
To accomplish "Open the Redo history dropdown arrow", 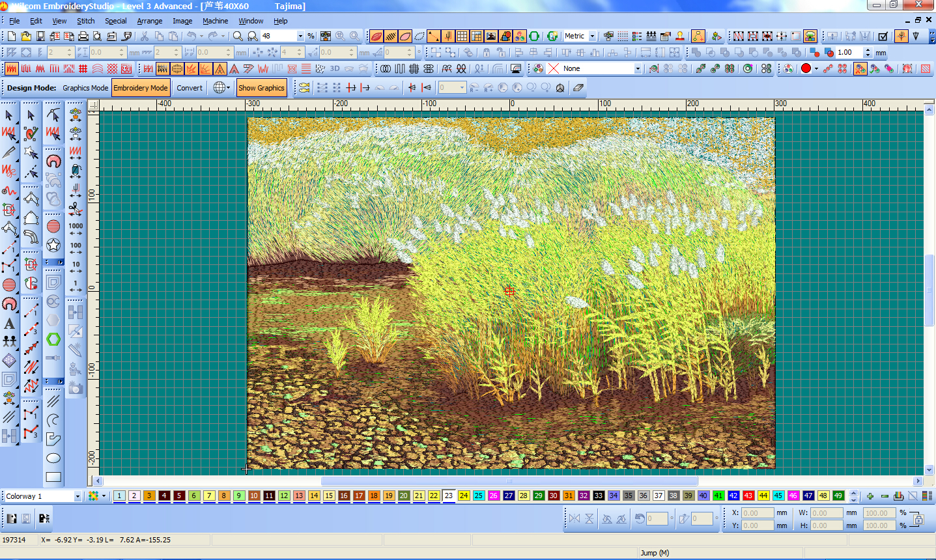I will (223, 36).
